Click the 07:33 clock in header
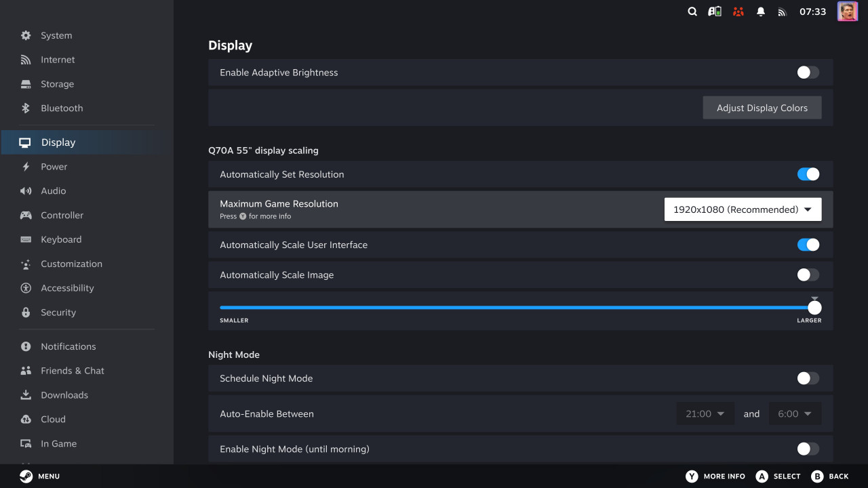This screenshot has height=488, width=868. [x=812, y=12]
